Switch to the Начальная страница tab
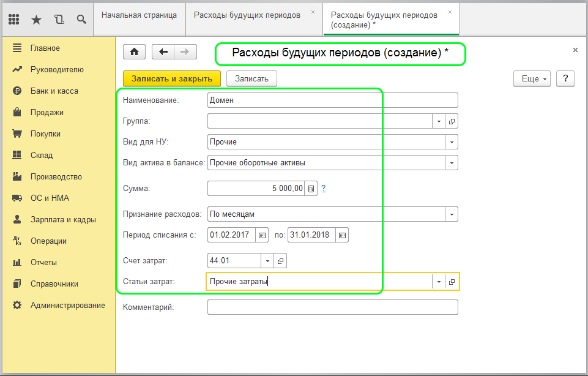588x376 pixels. click(139, 15)
